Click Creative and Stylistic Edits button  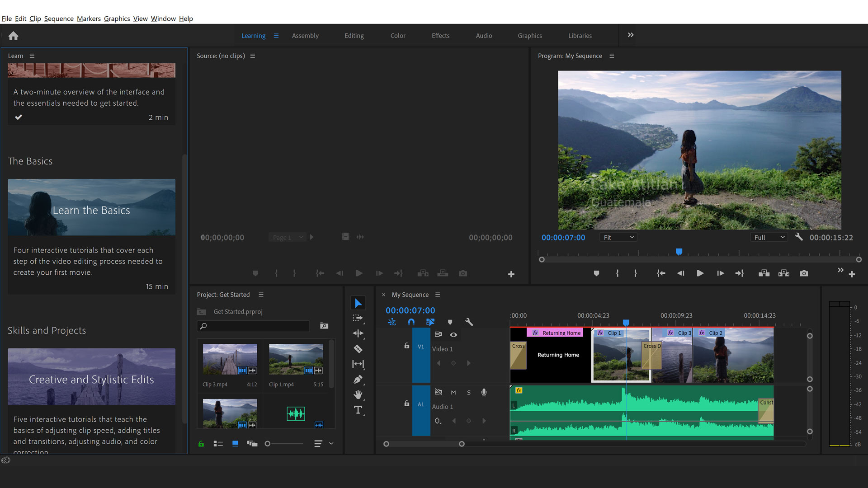point(91,379)
